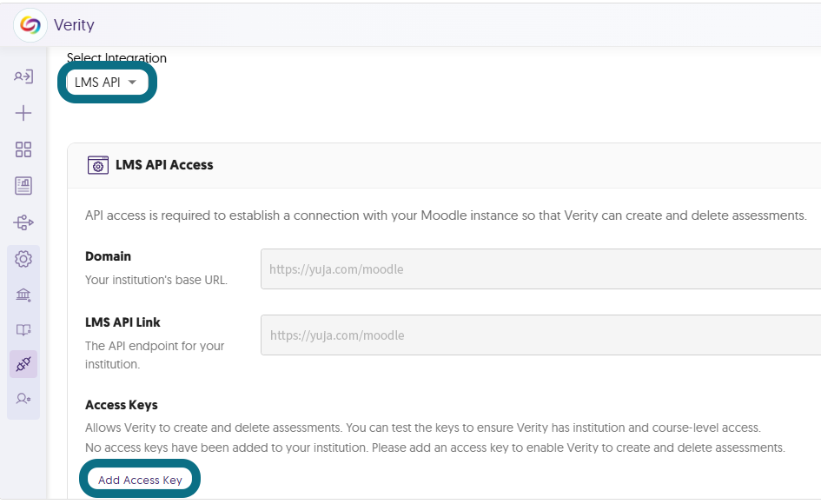Click the 'Select Integration' label
Image resolution: width=821 pixels, height=504 pixels.
116,57
